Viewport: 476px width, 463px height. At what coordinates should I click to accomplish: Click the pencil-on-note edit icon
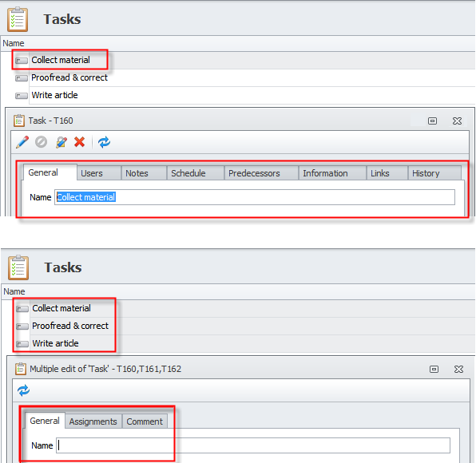coord(61,142)
